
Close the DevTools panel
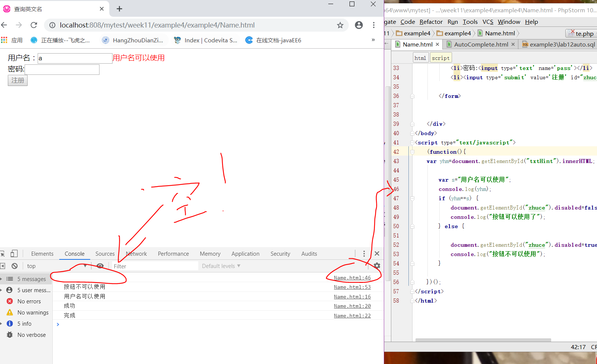point(377,253)
